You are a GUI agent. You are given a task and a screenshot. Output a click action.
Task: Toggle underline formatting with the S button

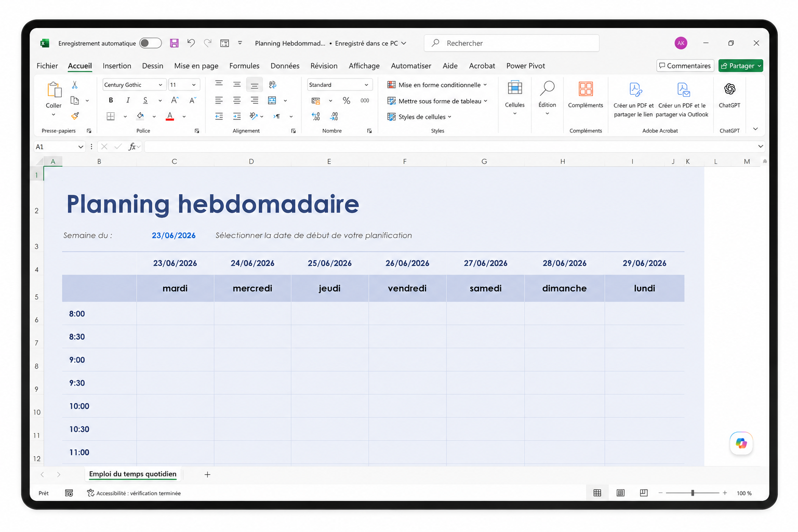[145, 100]
